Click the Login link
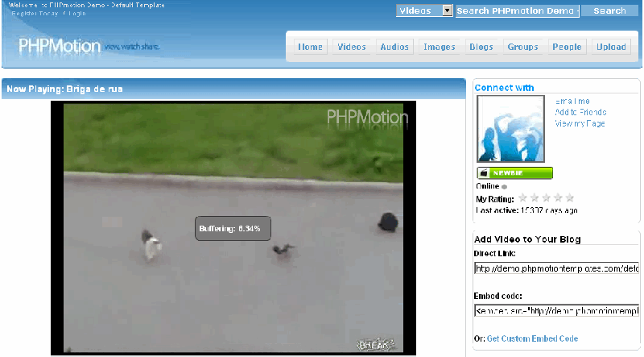 pos(76,14)
